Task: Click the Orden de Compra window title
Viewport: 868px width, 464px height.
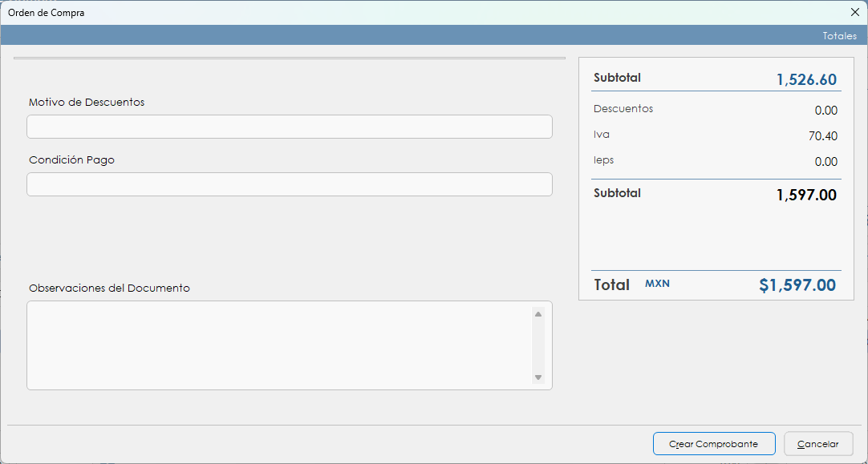Action: pyautogui.click(x=46, y=13)
